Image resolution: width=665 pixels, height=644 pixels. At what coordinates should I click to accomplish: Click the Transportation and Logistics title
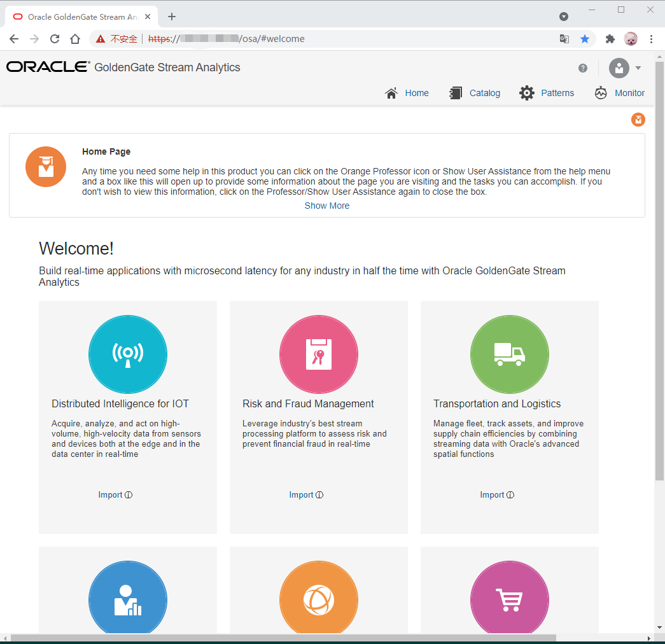(496, 403)
